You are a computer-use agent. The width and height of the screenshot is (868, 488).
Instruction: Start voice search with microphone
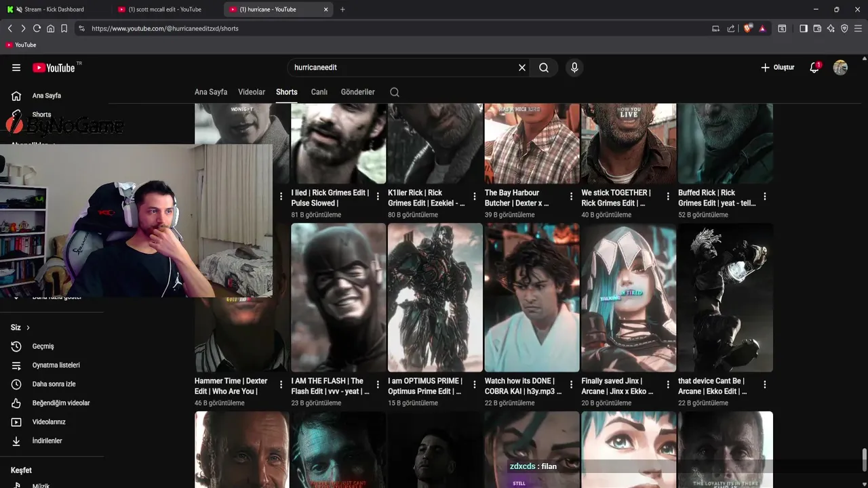tap(574, 68)
